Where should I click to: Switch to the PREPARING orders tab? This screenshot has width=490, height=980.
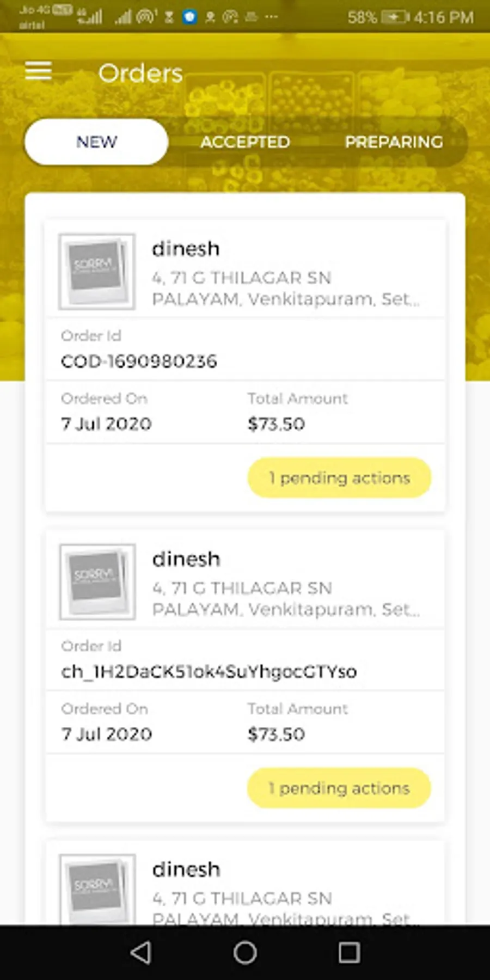coord(394,142)
